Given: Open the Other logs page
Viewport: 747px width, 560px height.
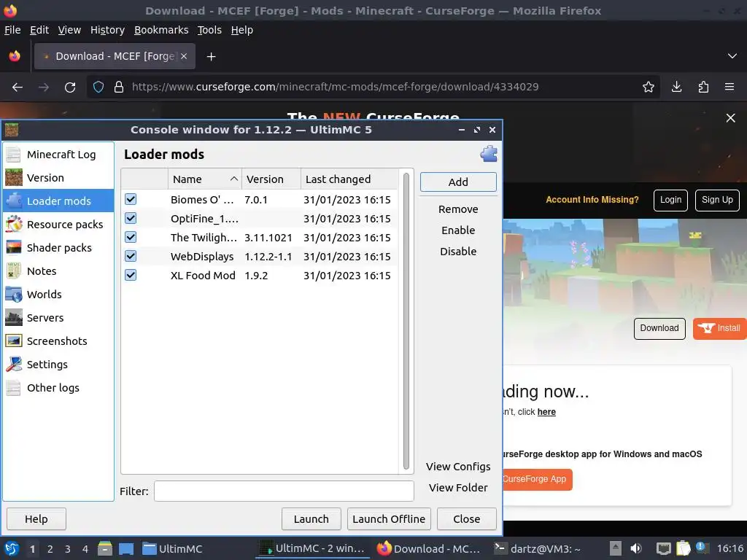Looking at the screenshot, I should (x=58, y=388).
